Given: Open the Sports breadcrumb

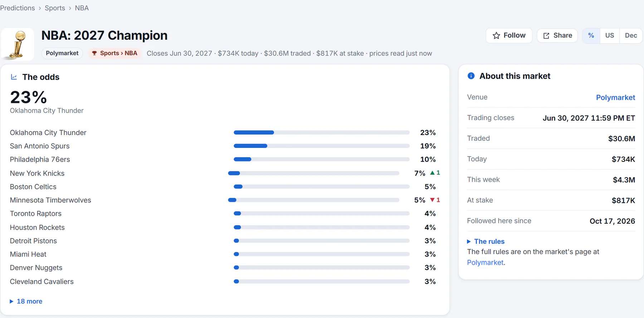Looking at the screenshot, I should tap(55, 8).
